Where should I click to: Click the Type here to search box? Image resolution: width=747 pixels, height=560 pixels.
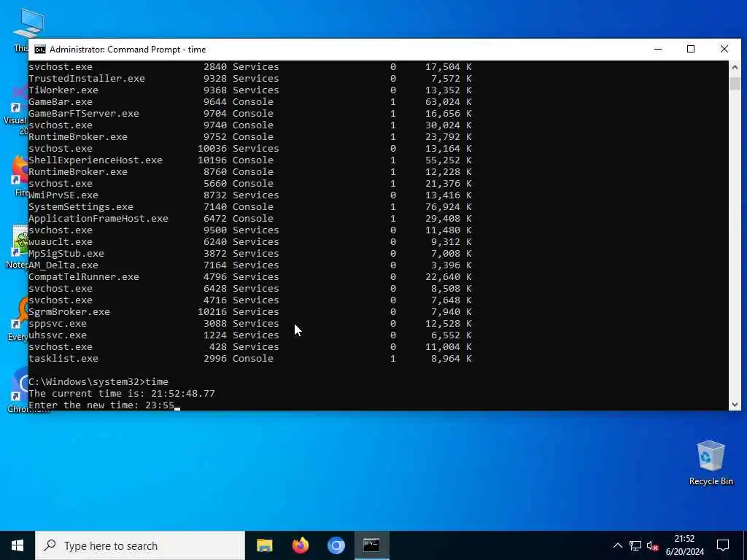(x=140, y=545)
